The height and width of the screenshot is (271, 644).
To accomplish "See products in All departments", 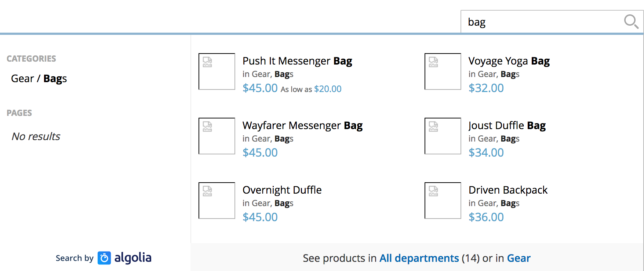I will [419, 258].
